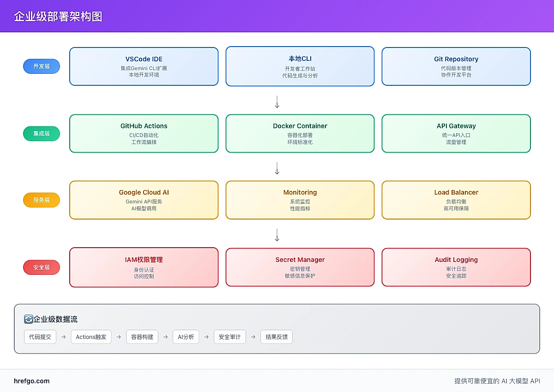554x392 pixels.
Task: Click the text CI/CD自动化
Action: [144, 135]
